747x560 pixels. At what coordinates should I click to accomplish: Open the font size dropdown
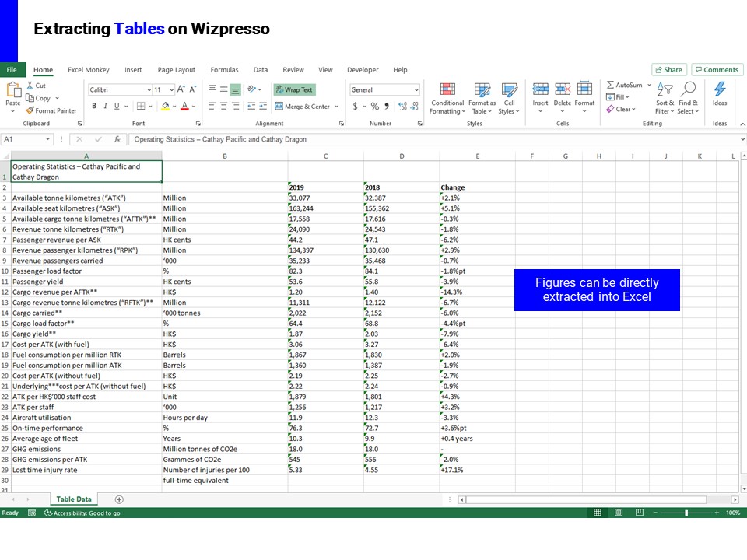pyautogui.click(x=171, y=90)
